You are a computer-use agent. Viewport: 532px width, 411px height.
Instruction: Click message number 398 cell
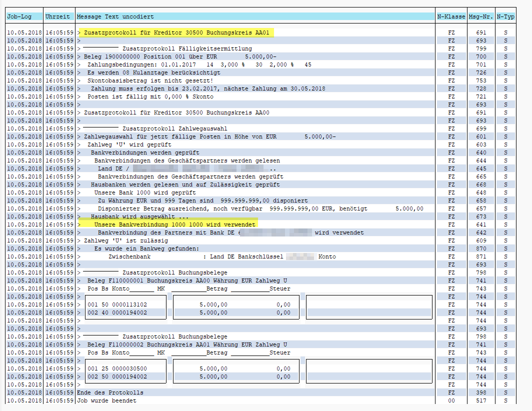pyautogui.click(x=480, y=393)
